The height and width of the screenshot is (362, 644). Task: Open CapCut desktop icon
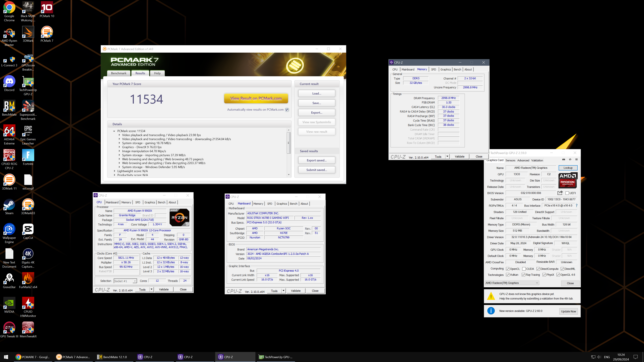pyautogui.click(x=28, y=231)
